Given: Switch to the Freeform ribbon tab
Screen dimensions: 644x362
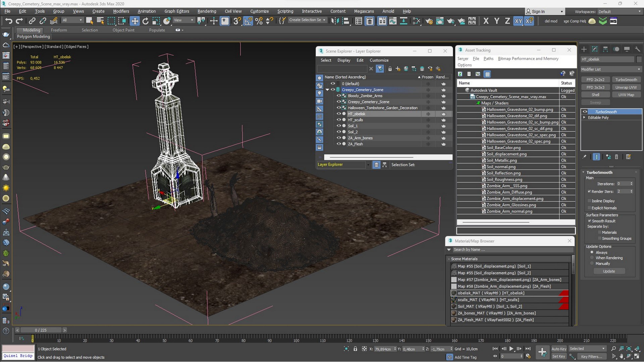Looking at the screenshot, I should click(59, 30).
